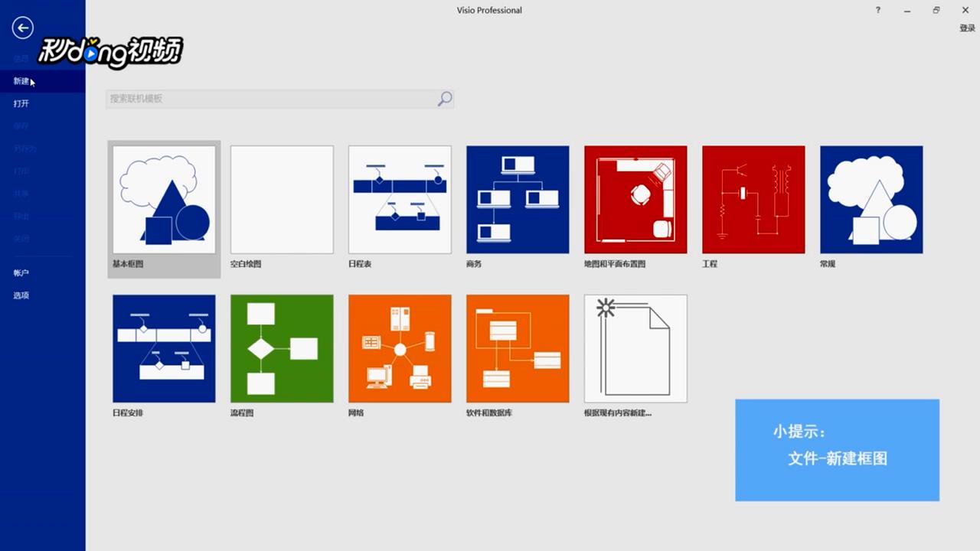Click the back arrow circle icon

[23, 28]
